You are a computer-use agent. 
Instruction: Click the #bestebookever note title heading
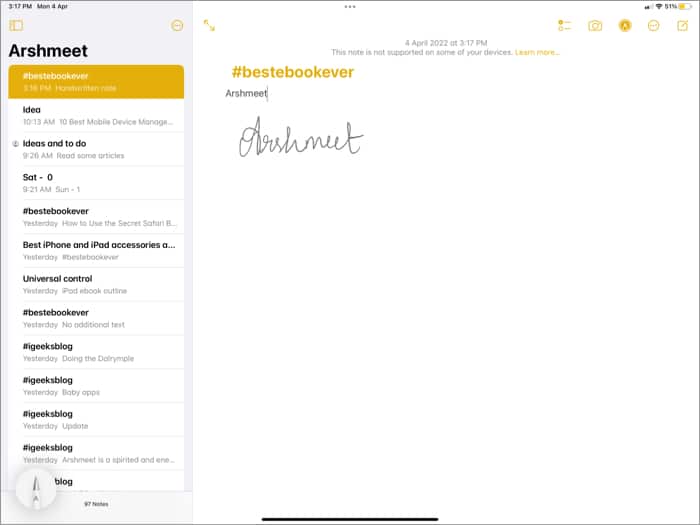(293, 72)
